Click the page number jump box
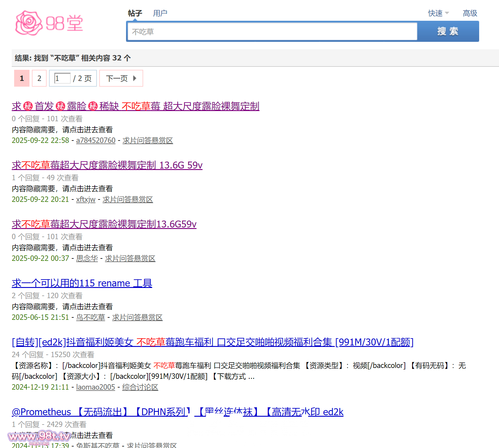This screenshot has height=448, width=499. coord(62,79)
